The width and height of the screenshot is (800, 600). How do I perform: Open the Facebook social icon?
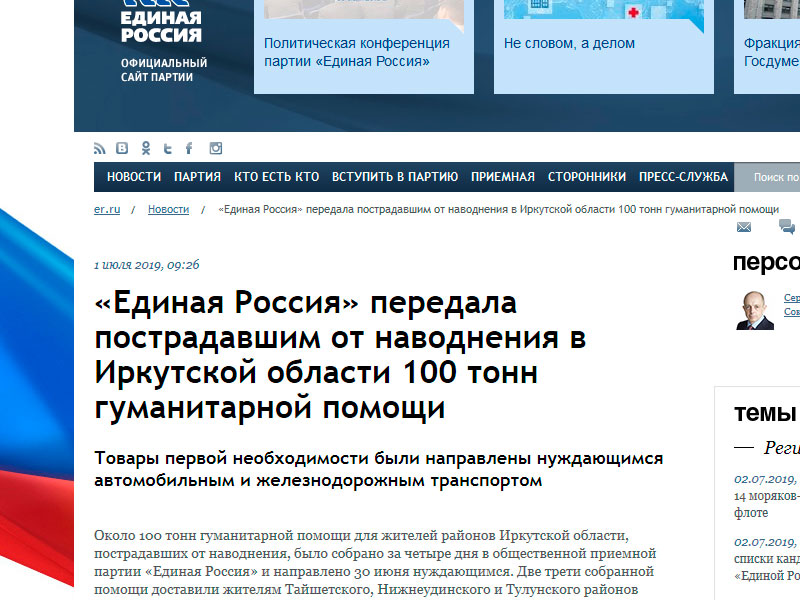189,149
